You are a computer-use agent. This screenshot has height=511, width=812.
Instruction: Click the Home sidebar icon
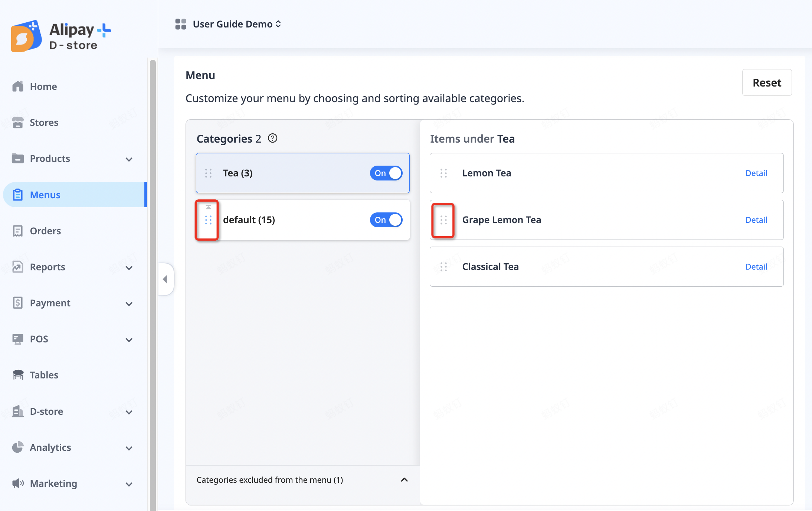tap(17, 87)
